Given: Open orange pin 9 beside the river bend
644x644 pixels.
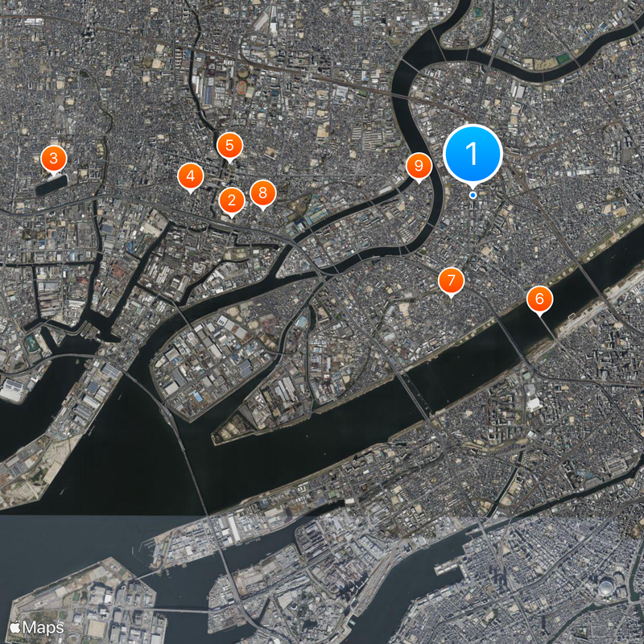Looking at the screenshot, I should (419, 166).
